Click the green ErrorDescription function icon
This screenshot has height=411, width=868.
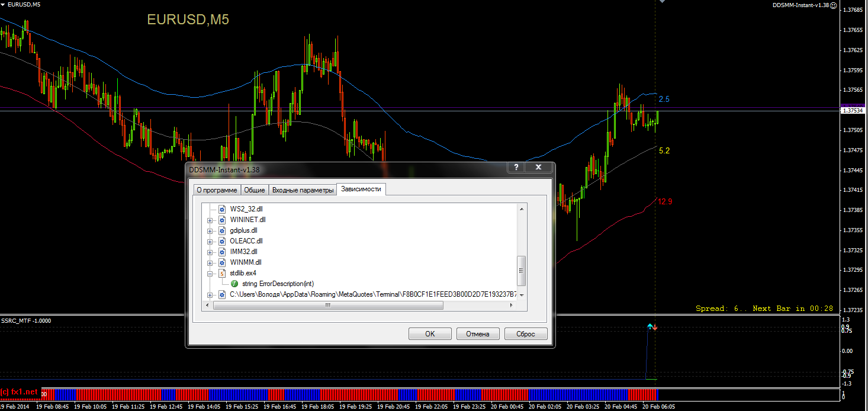click(x=234, y=284)
